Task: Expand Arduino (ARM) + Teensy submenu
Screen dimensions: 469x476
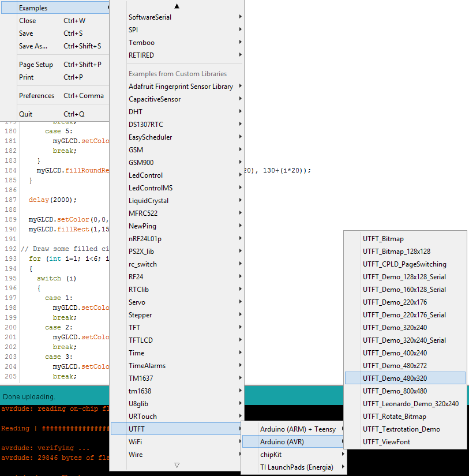Action: coord(294,429)
